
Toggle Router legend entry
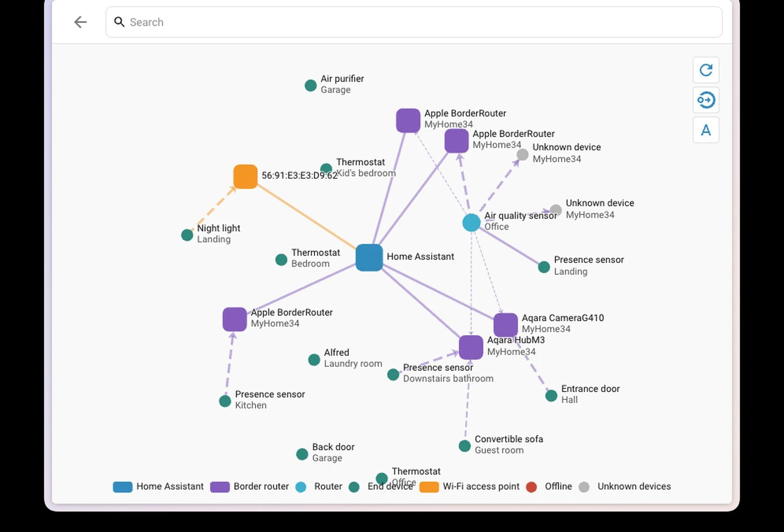click(x=319, y=486)
